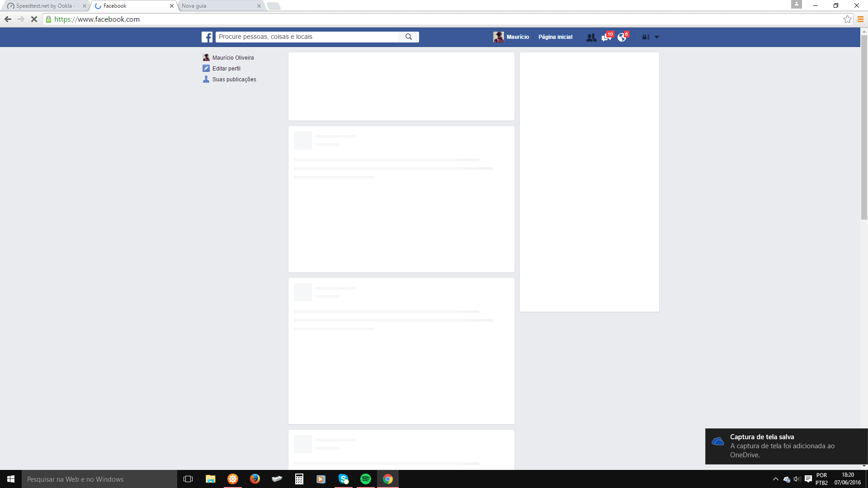Launch Firefox from taskbar
Viewport: 868px width, 488px height.
[255, 479]
